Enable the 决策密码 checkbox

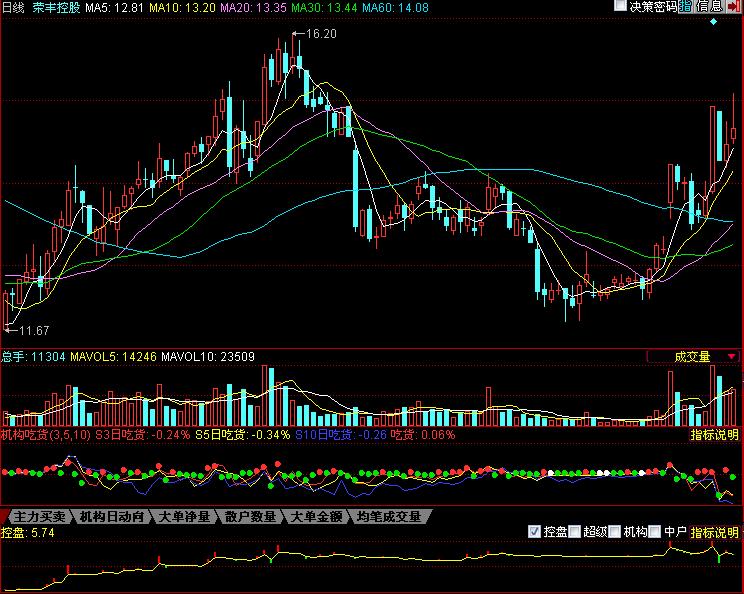pos(621,7)
